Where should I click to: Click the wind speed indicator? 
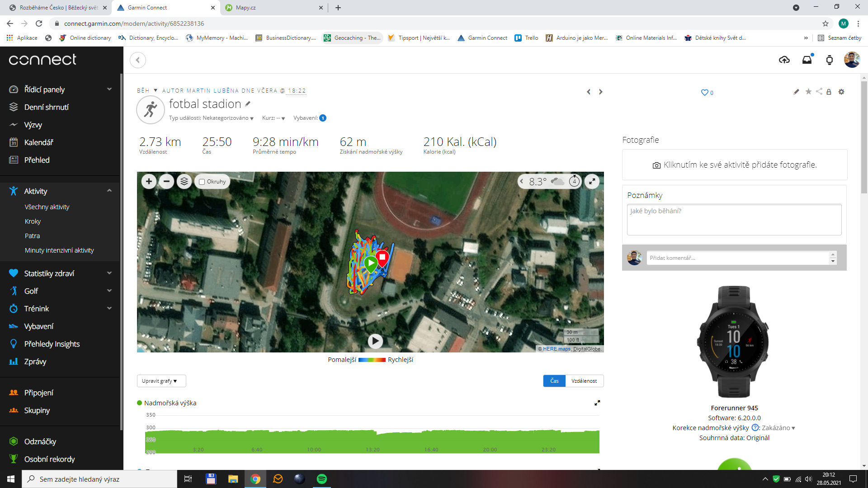click(x=574, y=181)
